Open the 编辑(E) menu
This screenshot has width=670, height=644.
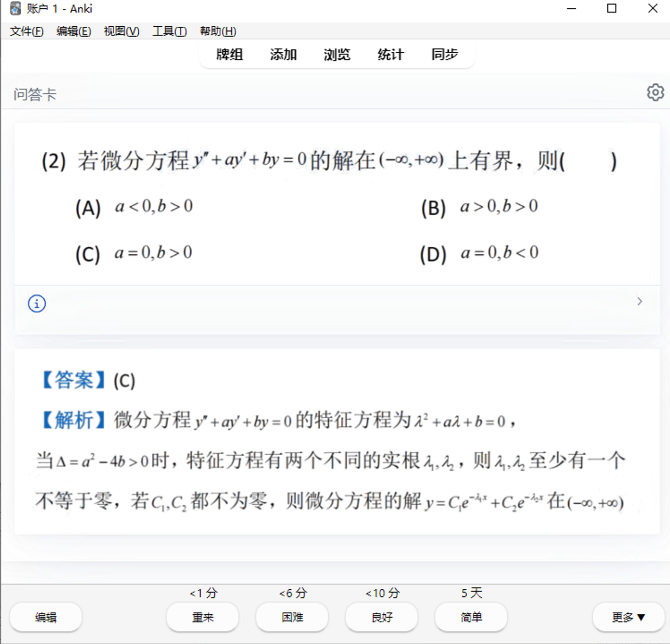(x=74, y=31)
